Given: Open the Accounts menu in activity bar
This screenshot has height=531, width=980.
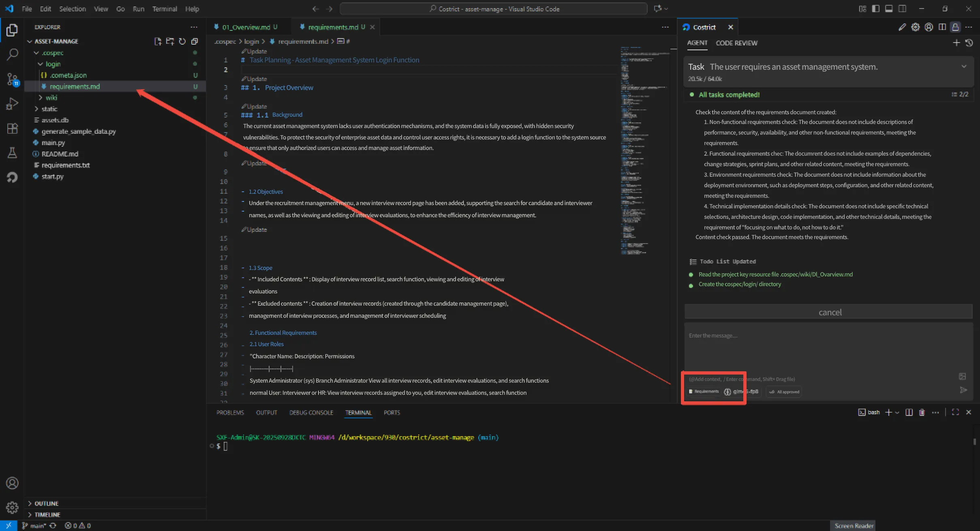Looking at the screenshot, I should click(12, 483).
